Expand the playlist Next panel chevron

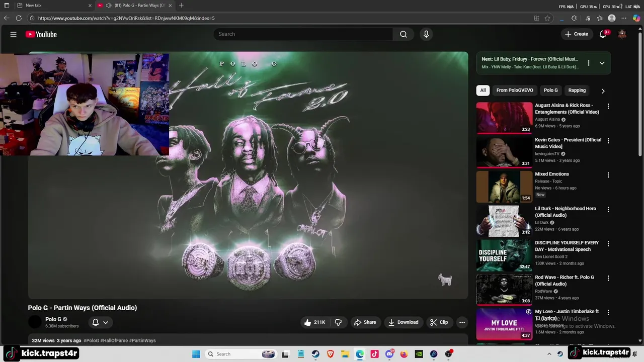[x=602, y=63]
